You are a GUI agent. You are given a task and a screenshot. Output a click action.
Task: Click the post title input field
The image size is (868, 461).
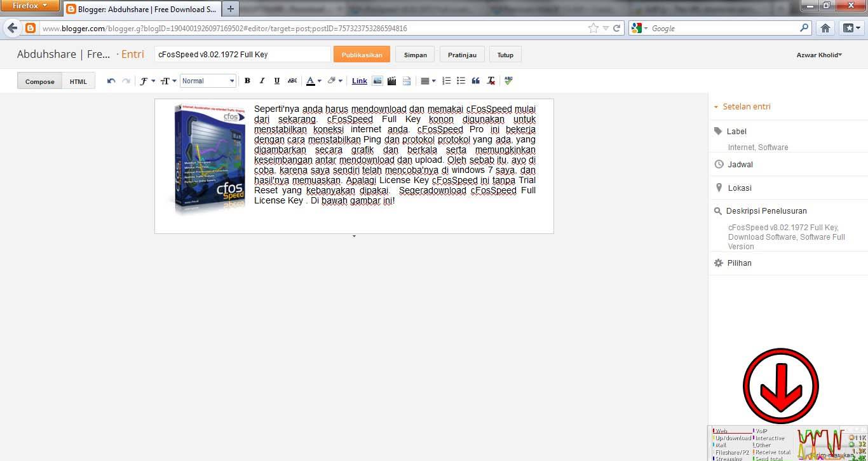tap(242, 54)
